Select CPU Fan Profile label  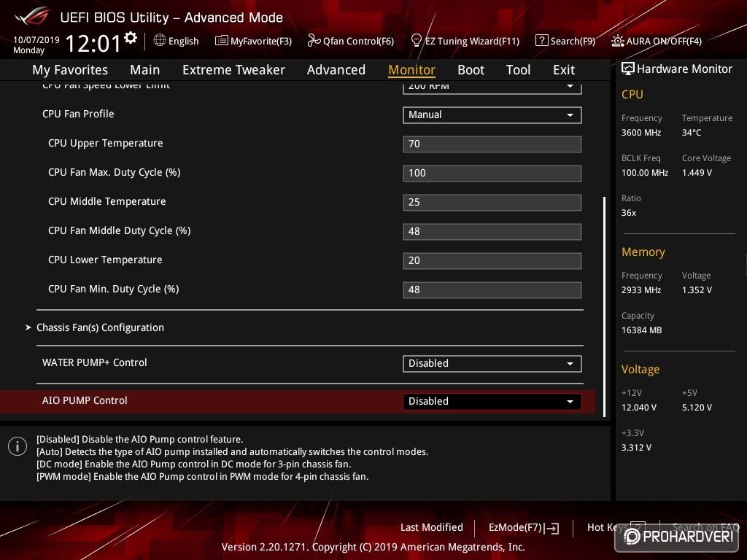(x=78, y=114)
